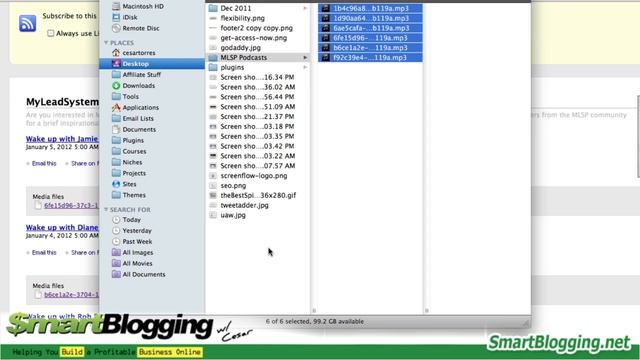Select Remote Disc in the sidebar

[x=141, y=28]
